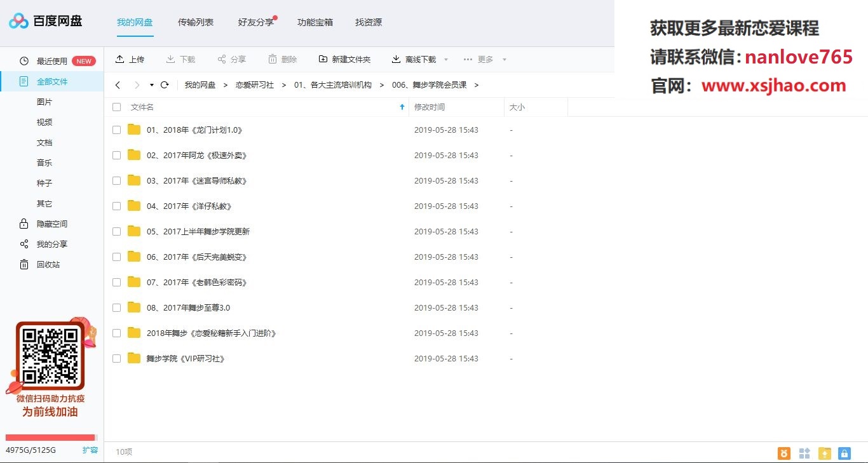Click the storage usage bar
The image size is (868, 463).
(51, 438)
